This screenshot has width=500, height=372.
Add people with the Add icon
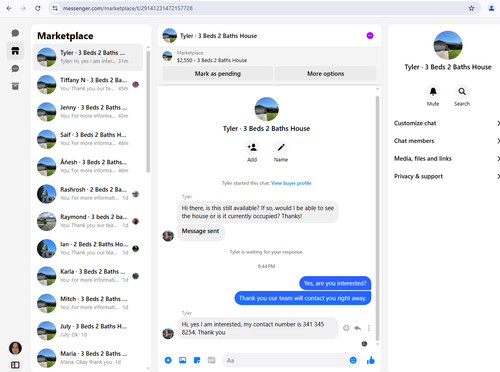point(252,147)
